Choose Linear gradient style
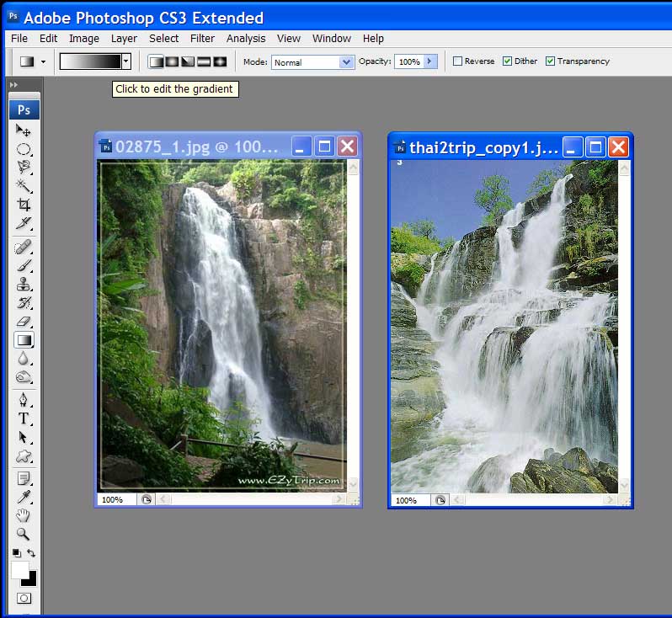 coord(156,61)
